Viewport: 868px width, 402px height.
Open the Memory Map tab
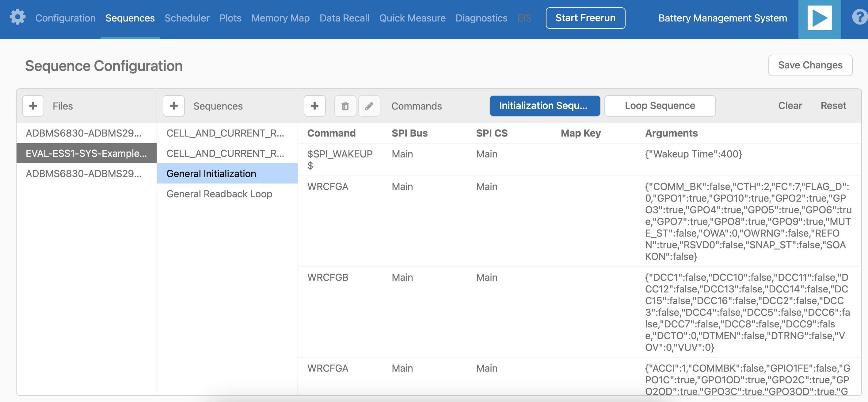pos(280,18)
